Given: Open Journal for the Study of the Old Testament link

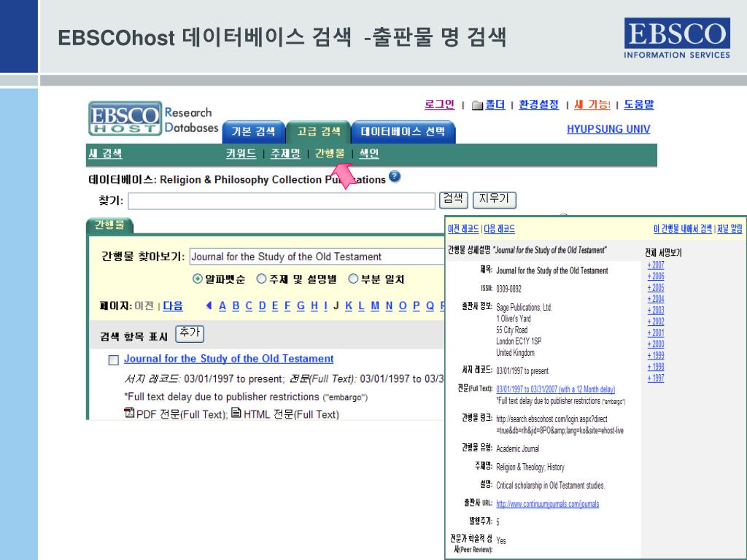Looking at the screenshot, I should pyautogui.click(x=228, y=359).
